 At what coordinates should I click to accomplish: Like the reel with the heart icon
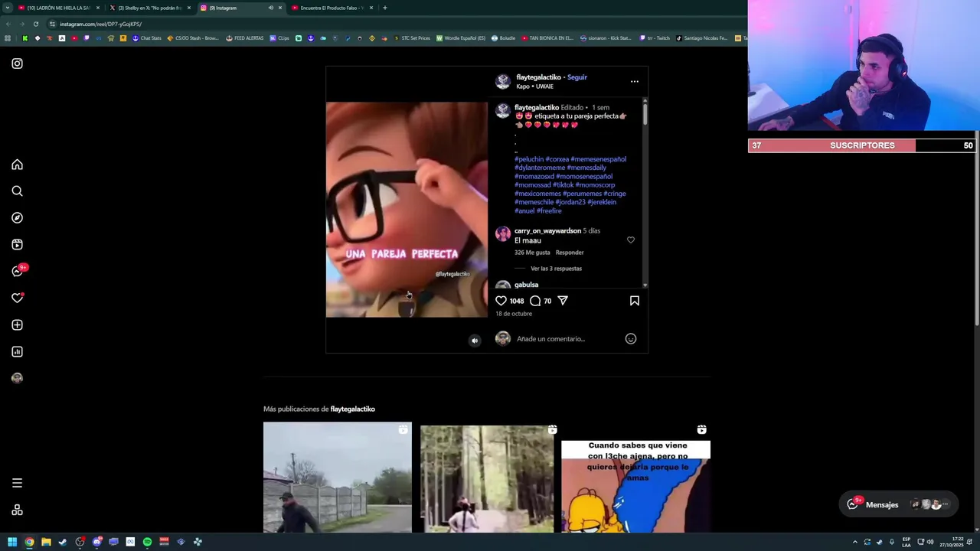pyautogui.click(x=501, y=301)
